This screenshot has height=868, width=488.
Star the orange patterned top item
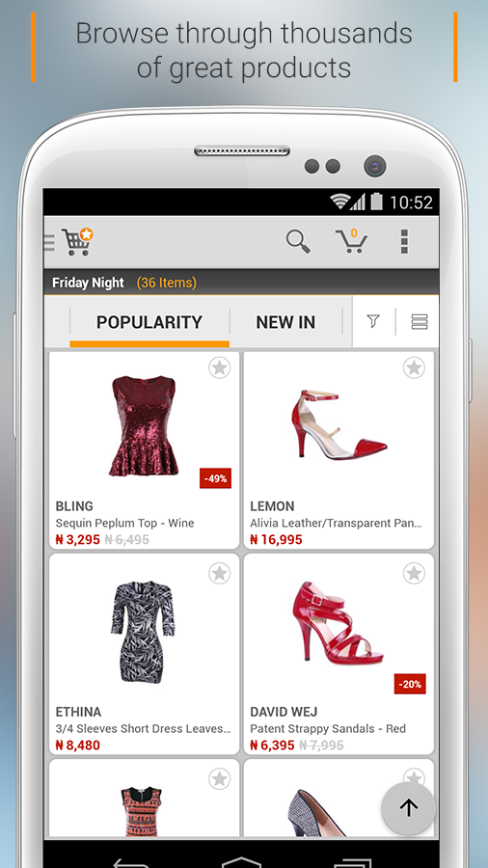pyautogui.click(x=220, y=779)
